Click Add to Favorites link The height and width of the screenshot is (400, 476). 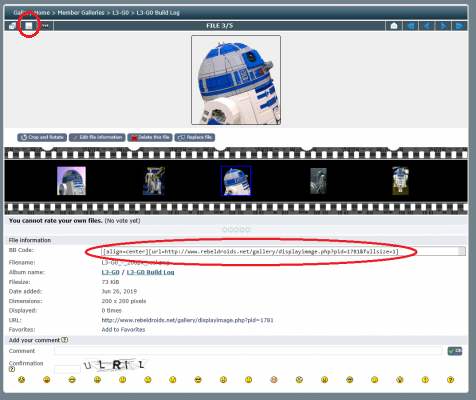click(x=123, y=330)
